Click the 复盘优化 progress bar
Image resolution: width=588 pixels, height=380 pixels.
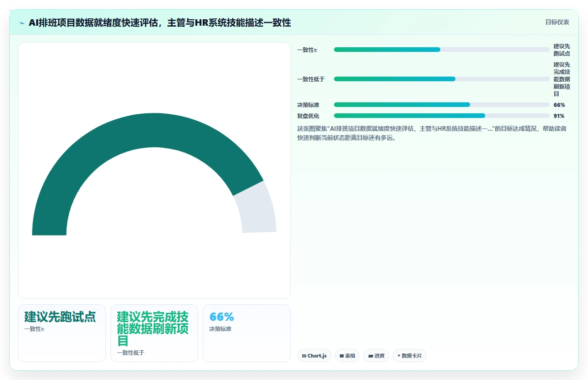click(442, 116)
